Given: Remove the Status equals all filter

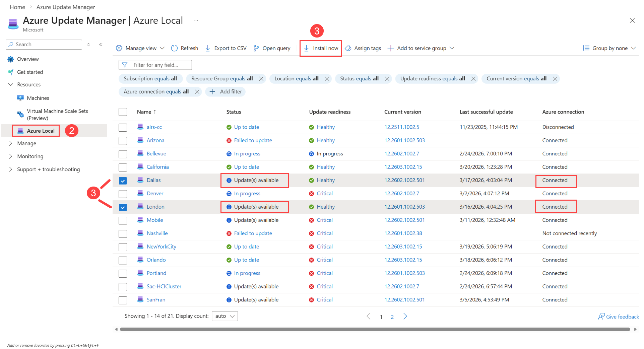Looking at the screenshot, I should pyautogui.click(x=387, y=79).
